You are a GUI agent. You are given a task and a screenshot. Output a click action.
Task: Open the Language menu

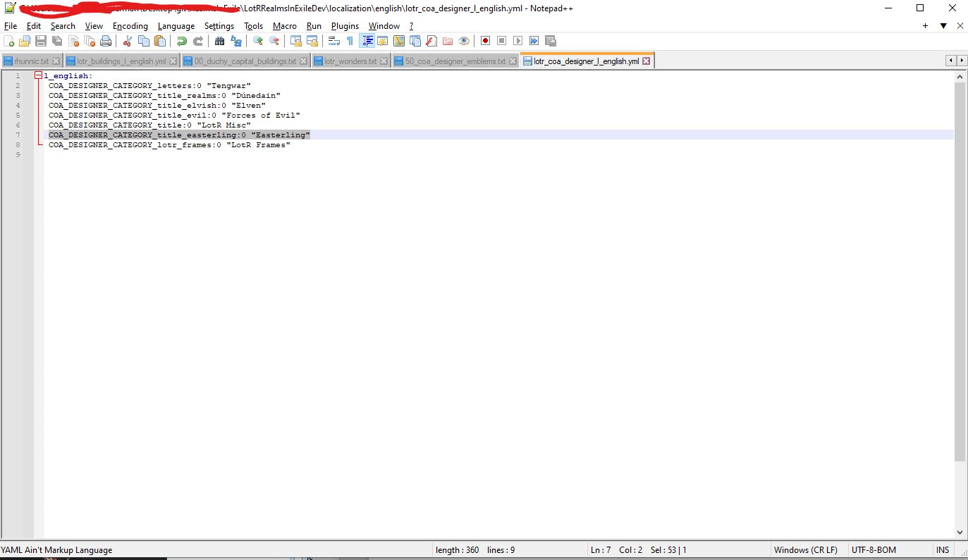click(x=176, y=26)
